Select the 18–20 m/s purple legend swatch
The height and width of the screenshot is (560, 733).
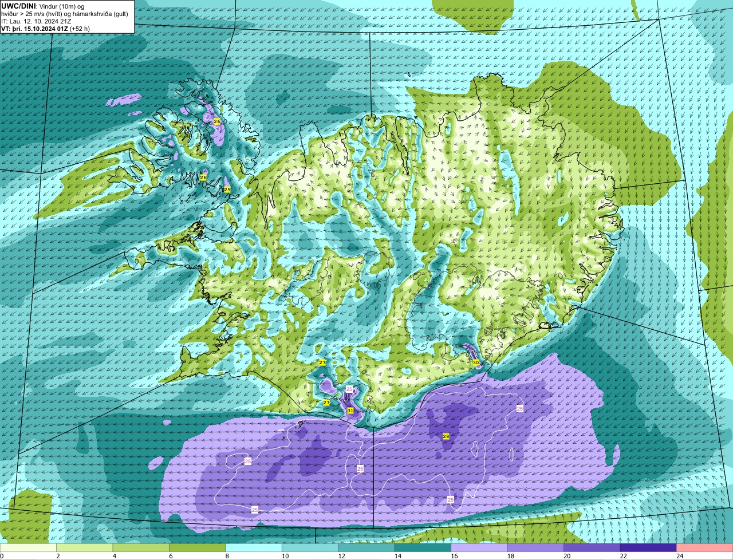click(x=535, y=548)
